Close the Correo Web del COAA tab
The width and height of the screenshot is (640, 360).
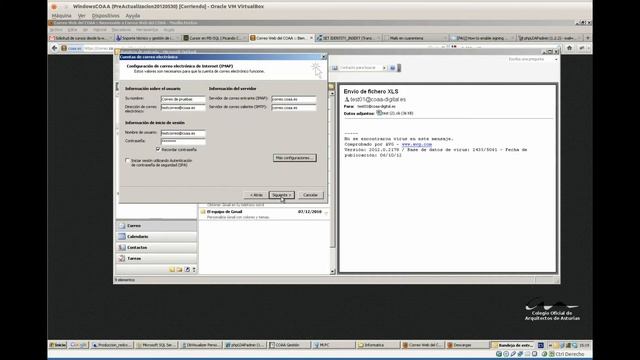311,38
